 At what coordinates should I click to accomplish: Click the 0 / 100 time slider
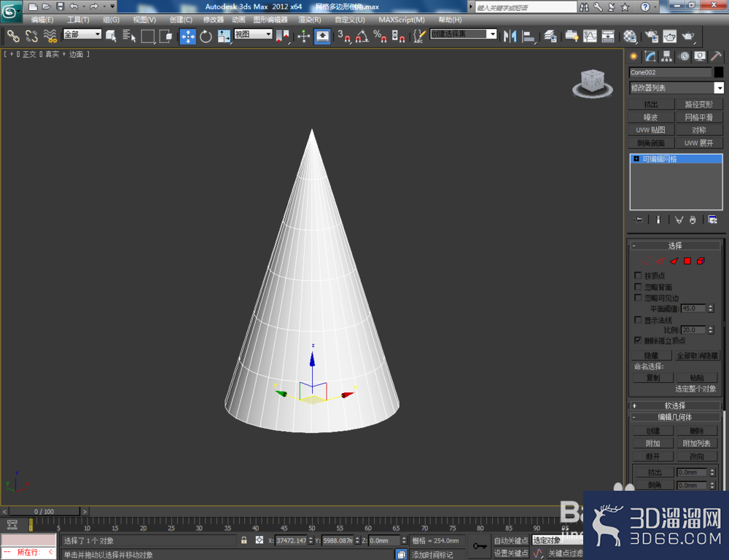[x=44, y=512]
